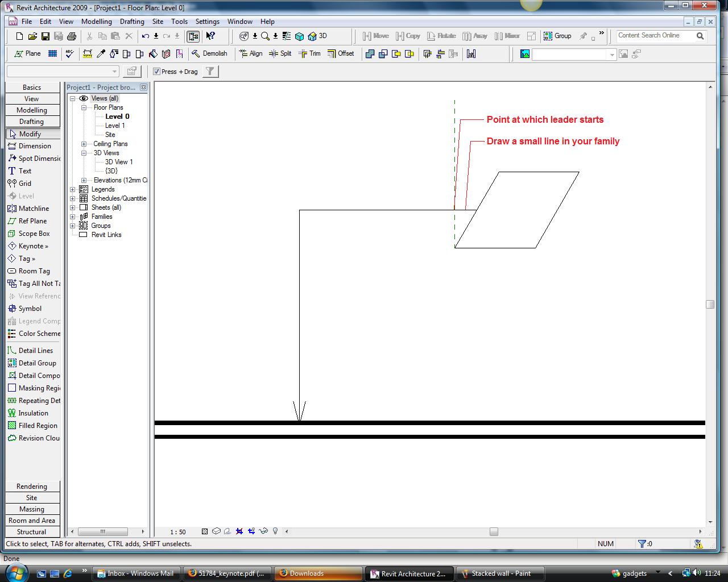Choose the Split tool
The height and width of the screenshot is (582, 728).
(280, 53)
